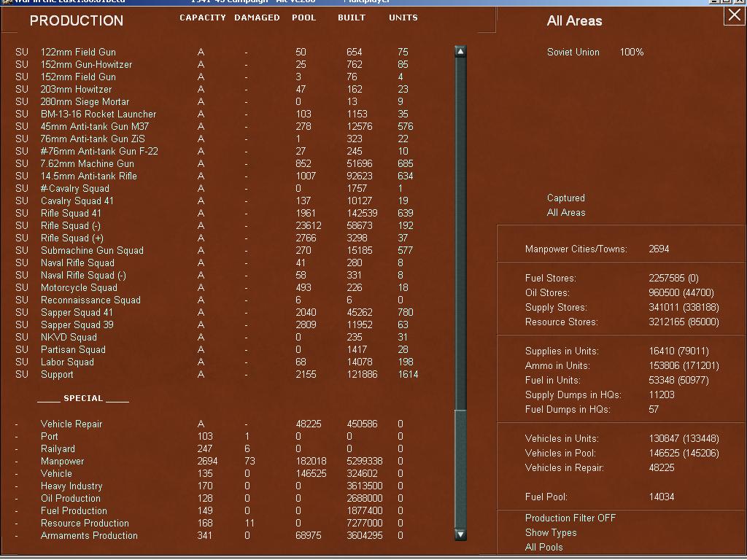Click Oil Stores value 960500 (44700)
Viewport: 747px width, 560px height.
[681, 292]
